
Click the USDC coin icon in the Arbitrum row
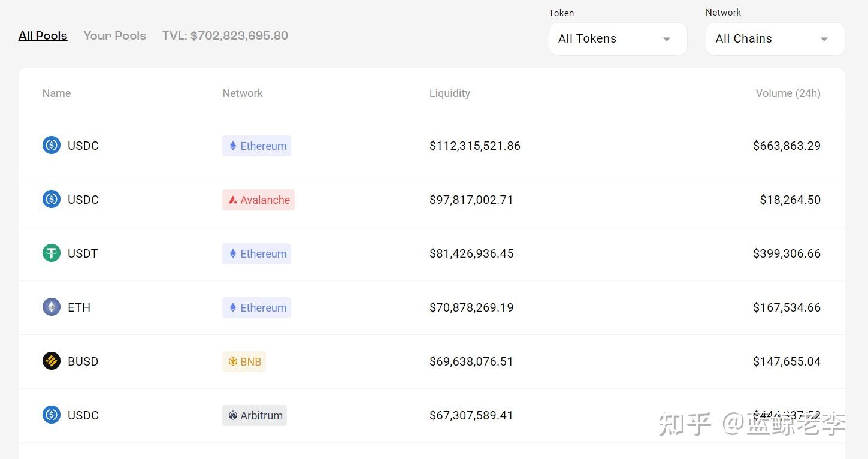click(52, 415)
